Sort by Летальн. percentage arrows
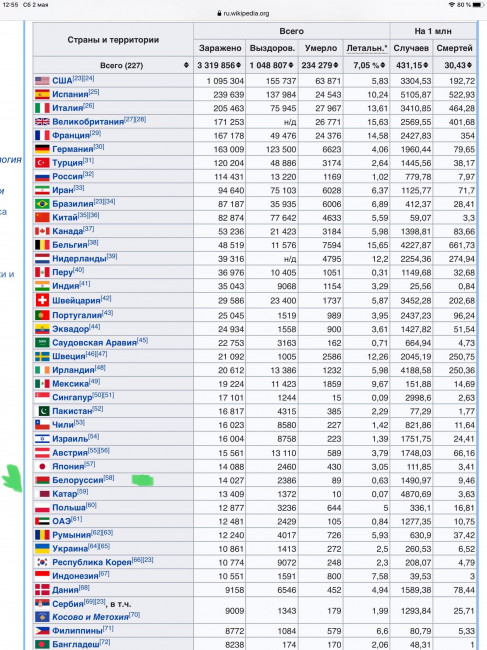Image resolution: width=487 pixels, height=650 pixels. click(x=383, y=65)
